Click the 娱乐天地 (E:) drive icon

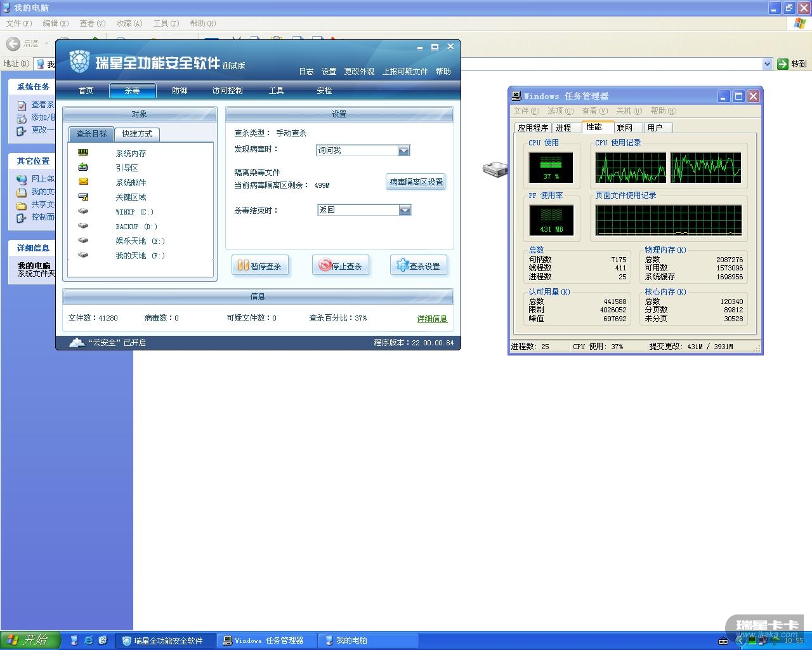click(x=83, y=240)
